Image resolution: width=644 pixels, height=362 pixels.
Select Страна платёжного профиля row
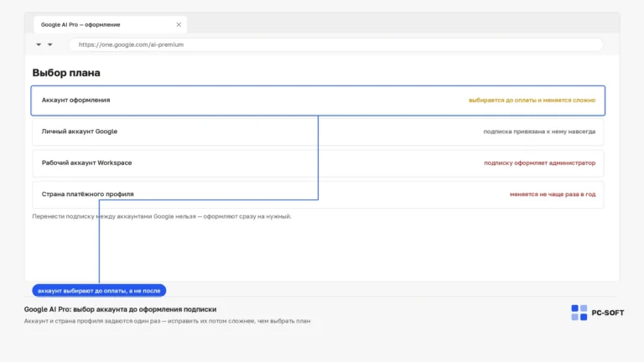tap(318, 194)
